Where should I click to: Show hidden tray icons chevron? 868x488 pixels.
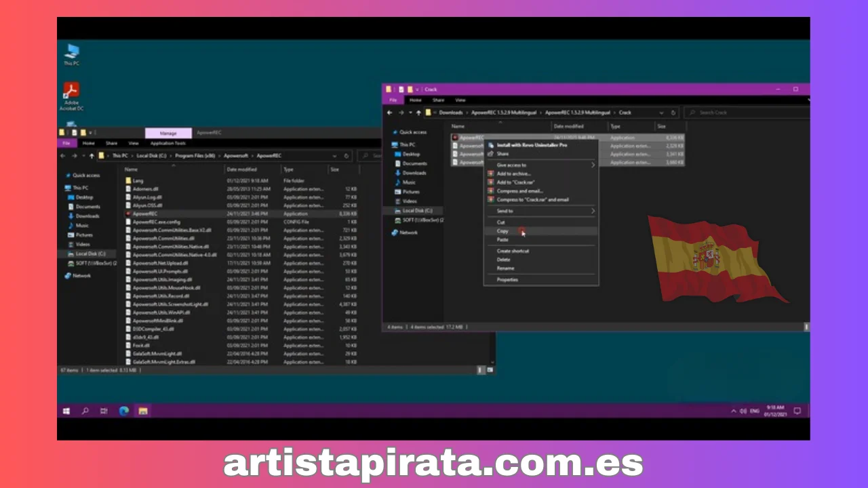coord(734,411)
